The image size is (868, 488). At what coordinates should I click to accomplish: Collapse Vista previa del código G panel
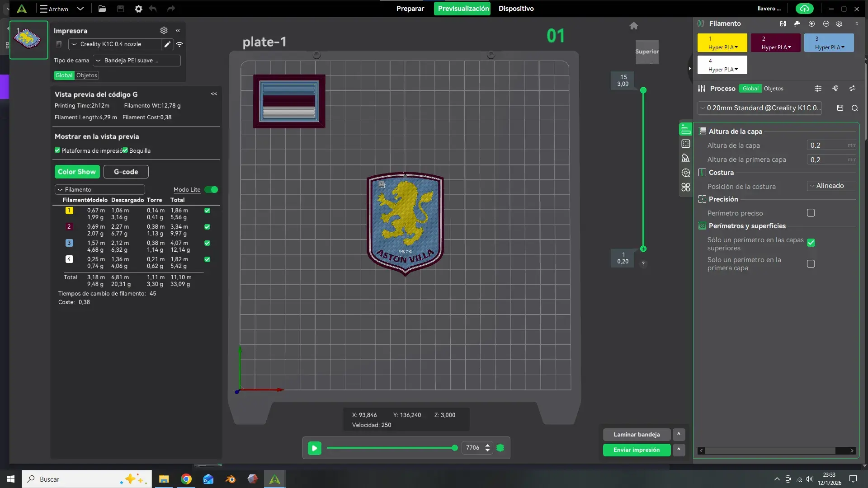click(214, 94)
